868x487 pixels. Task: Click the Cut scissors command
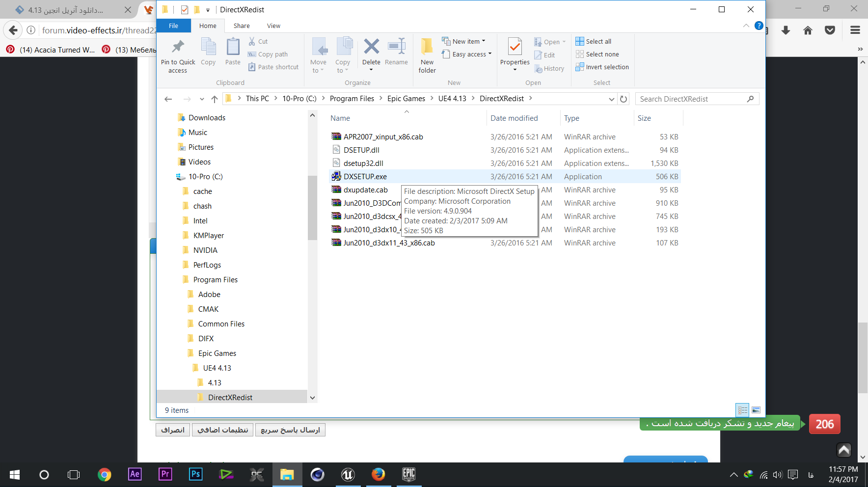click(258, 41)
